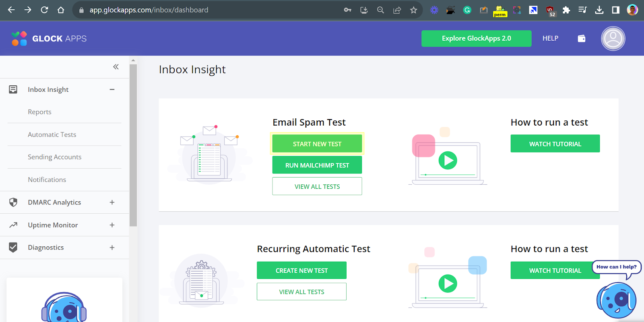The height and width of the screenshot is (322, 644).
Task: Open Notifications in the sidebar
Action: 47,180
